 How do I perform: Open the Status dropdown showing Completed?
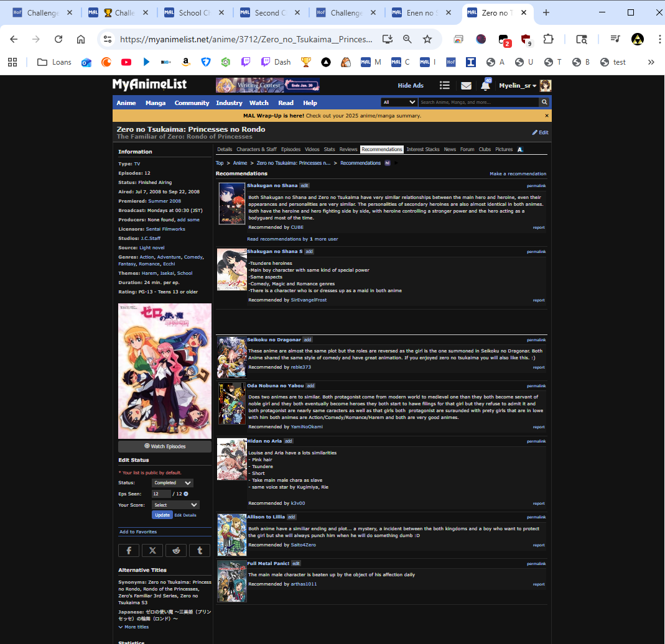click(172, 483)
